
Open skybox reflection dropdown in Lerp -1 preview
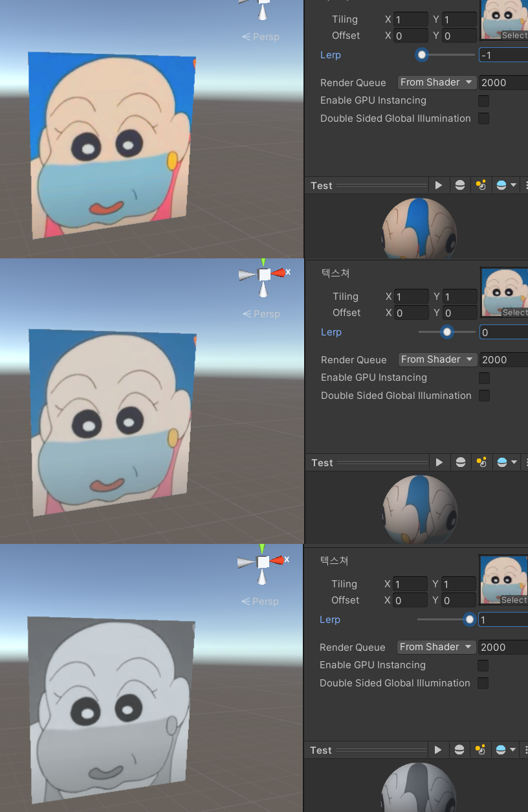[x=506, y=185]
